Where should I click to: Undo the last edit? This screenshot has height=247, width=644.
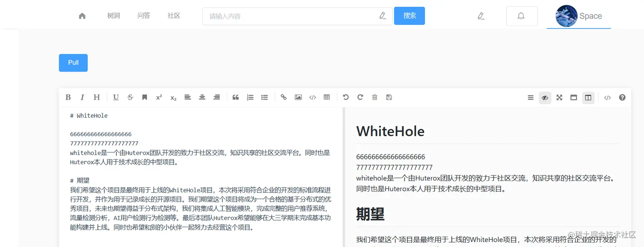(345, 97)
